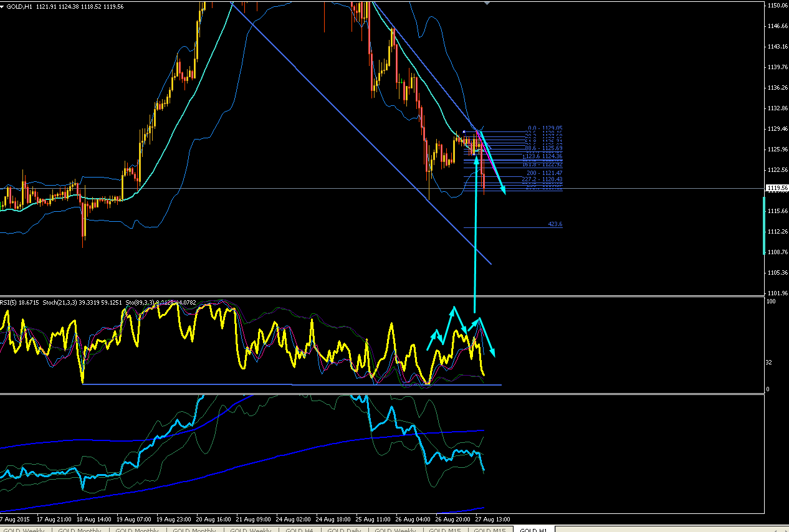Viewport: 789px width, 532px height.
Task: Click the Fibonacci 88.6 - 1125.69 level label
Action: [543, 148]
